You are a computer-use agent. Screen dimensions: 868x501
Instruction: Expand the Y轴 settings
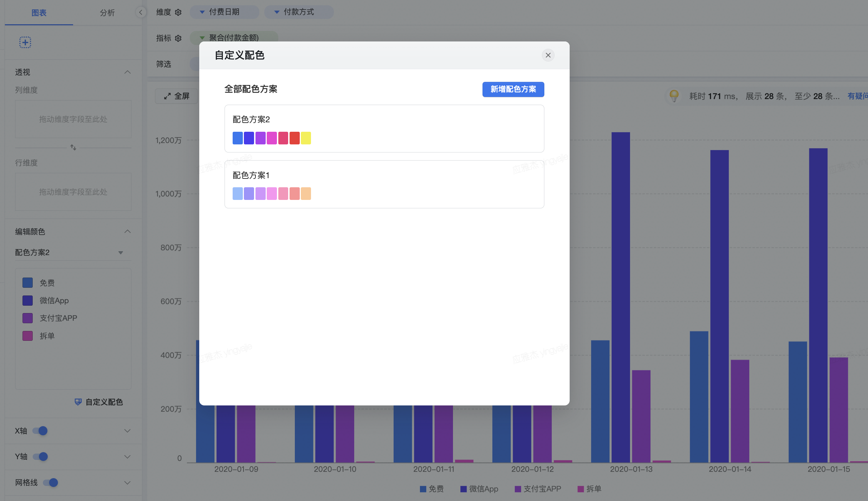(x=128, y=457)
